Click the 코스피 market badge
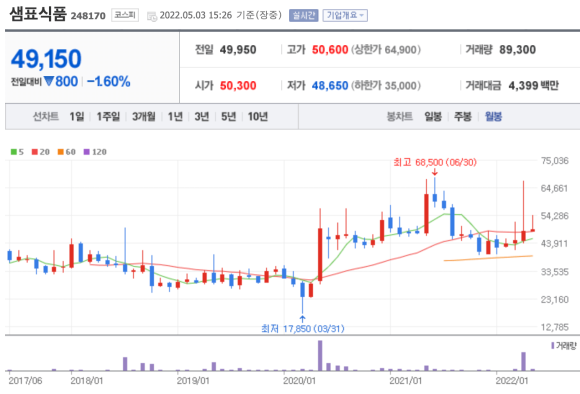The image size is (580, 394). click(125, 15)
